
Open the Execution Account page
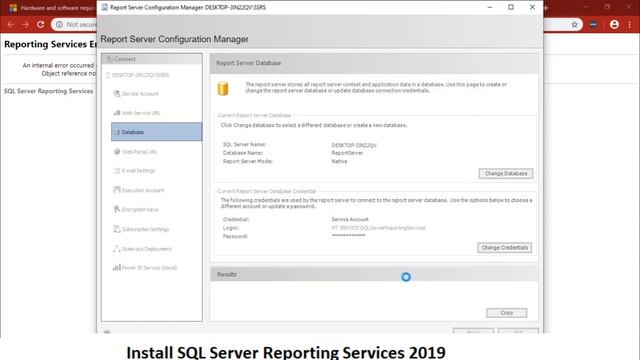139,190
